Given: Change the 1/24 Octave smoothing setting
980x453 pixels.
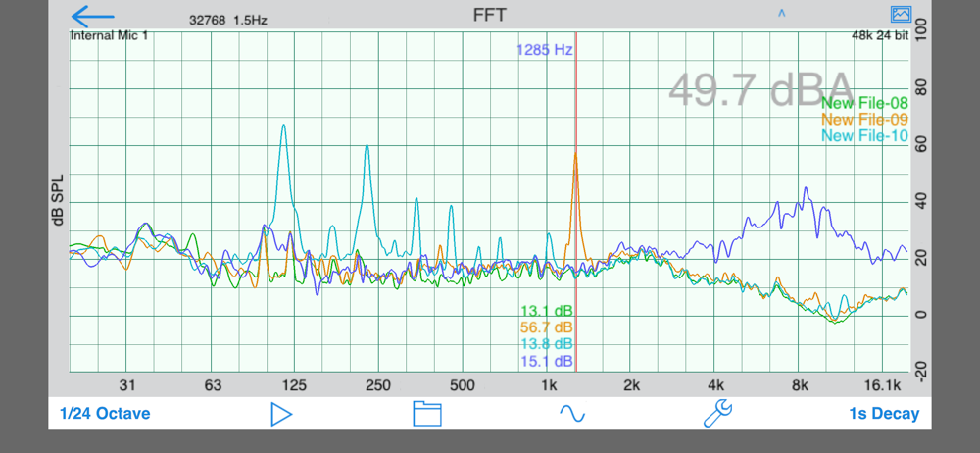Looking at the screenshot, I should pos(105,414).
